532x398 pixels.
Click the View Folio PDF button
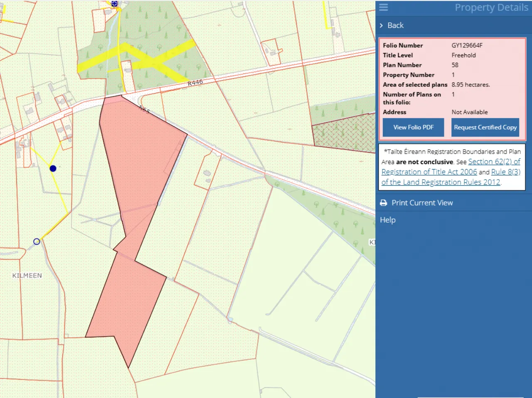413,128
